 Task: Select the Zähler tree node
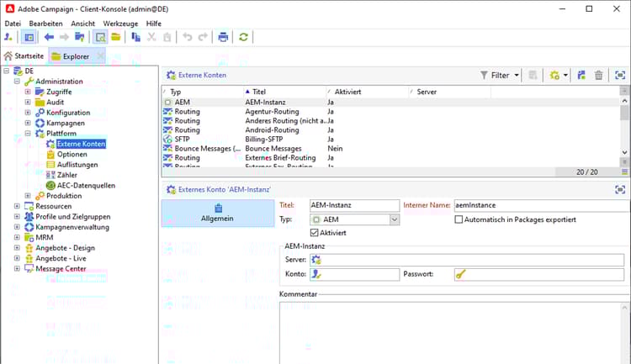[66, 175]
